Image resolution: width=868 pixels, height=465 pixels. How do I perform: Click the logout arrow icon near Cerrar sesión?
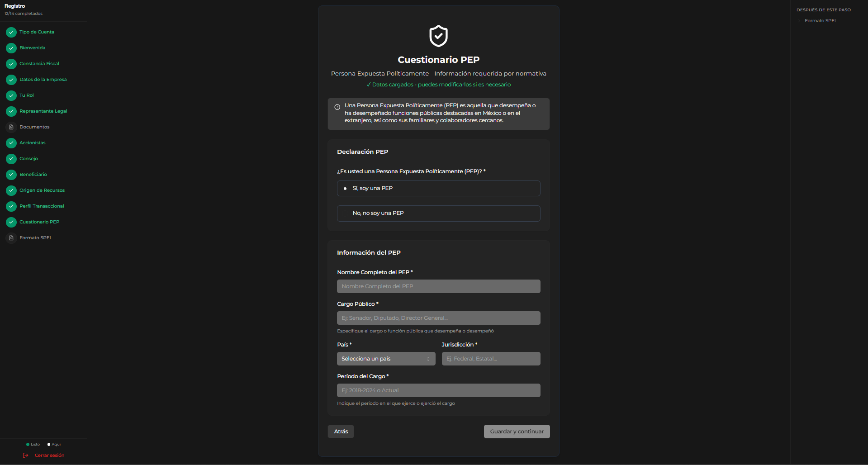pyautogui.click(x=26, y=456)
